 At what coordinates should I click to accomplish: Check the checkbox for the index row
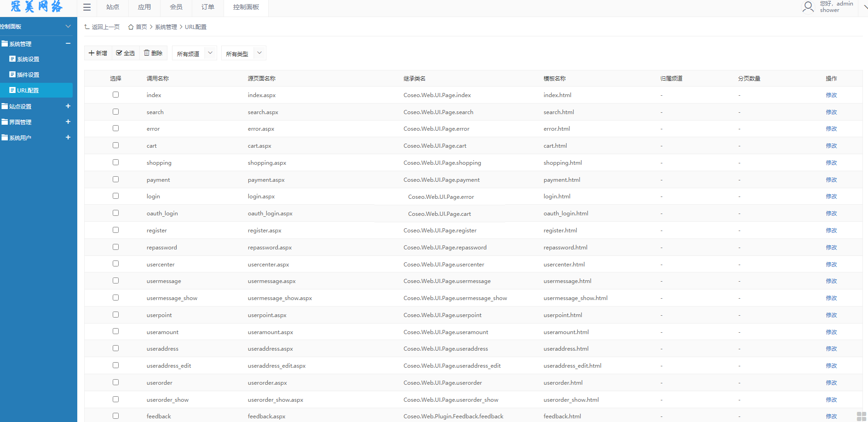click(x=115, y=95)
